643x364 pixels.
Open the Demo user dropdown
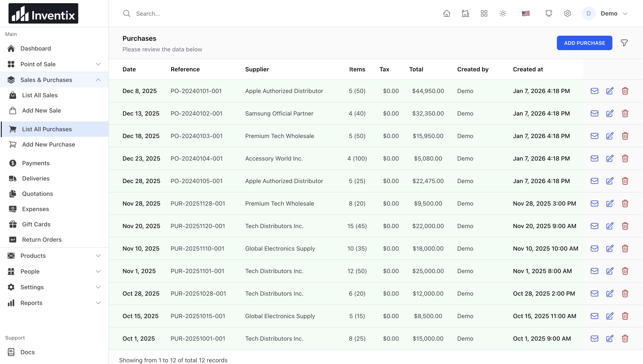coord(605,14)
